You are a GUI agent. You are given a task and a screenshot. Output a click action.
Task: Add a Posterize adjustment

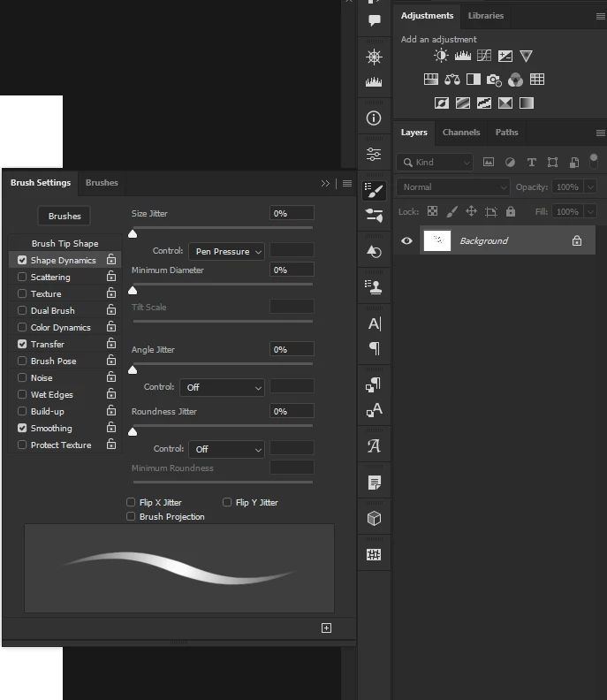462,103
